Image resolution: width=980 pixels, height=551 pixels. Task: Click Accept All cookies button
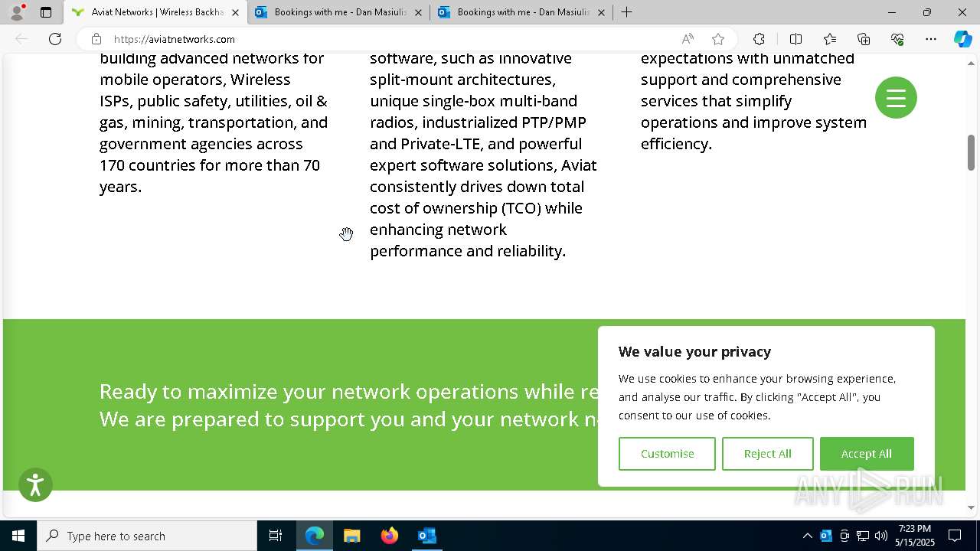[x=866, y=454]
